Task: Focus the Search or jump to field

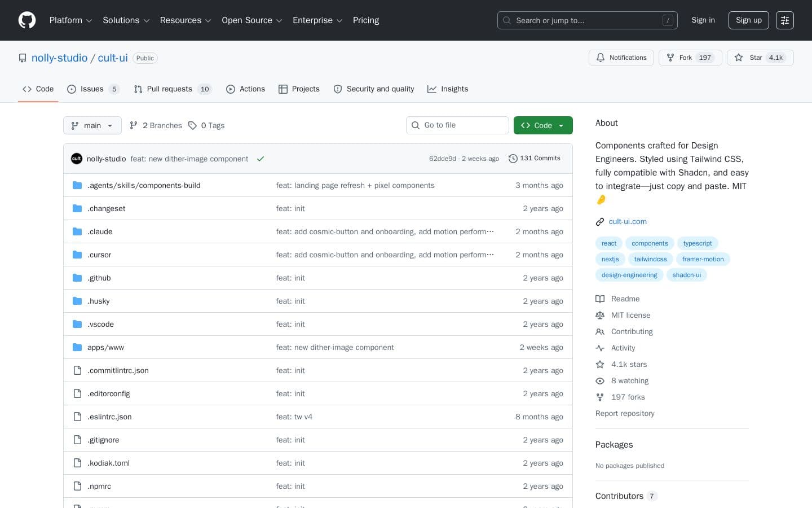Action: click(x=588, y=20)
